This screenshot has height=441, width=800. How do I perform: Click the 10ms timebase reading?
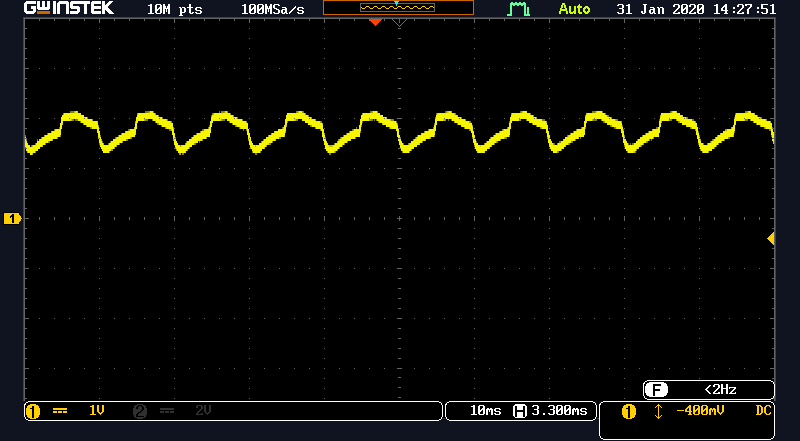[487, 411]
